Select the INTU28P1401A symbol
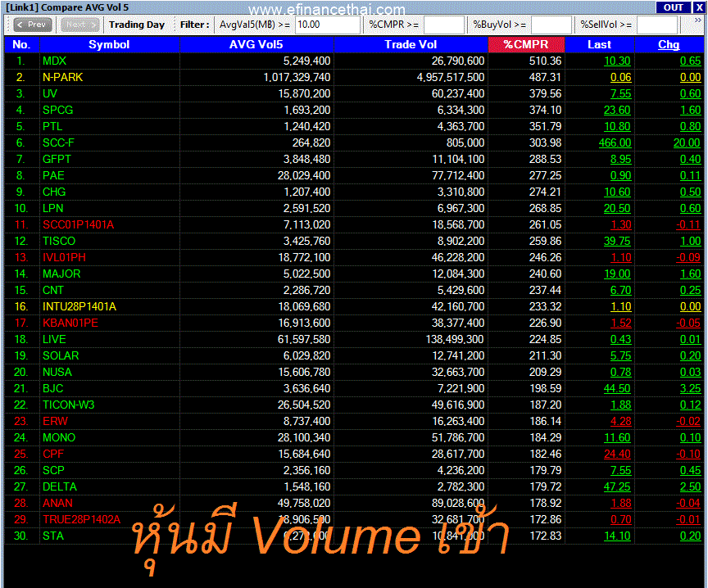The width and height of the screenshot is (708, 588). [x=79, y=306]
